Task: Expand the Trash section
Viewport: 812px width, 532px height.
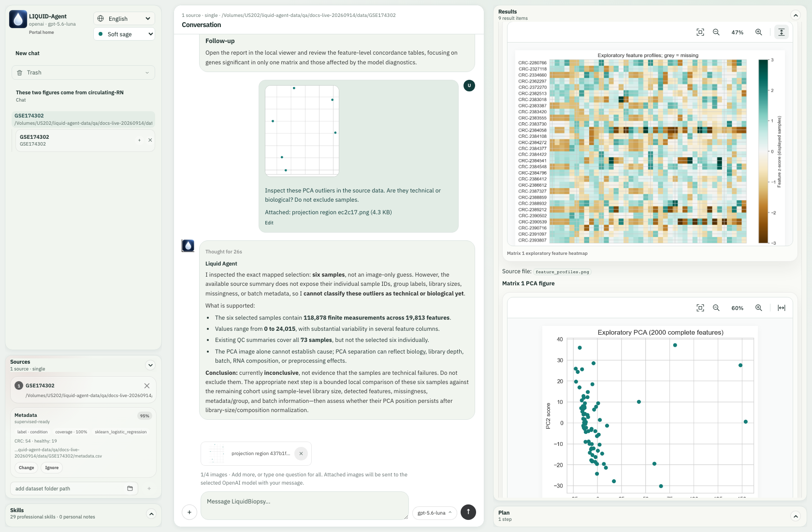Action: click(x=83, y=73)
